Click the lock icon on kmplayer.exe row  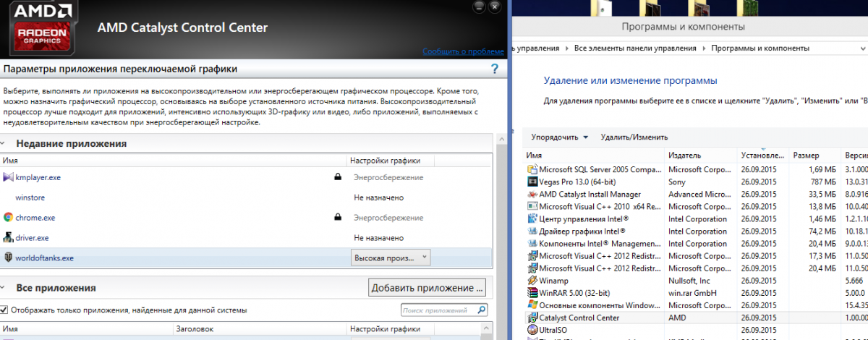tap(338, 177)
